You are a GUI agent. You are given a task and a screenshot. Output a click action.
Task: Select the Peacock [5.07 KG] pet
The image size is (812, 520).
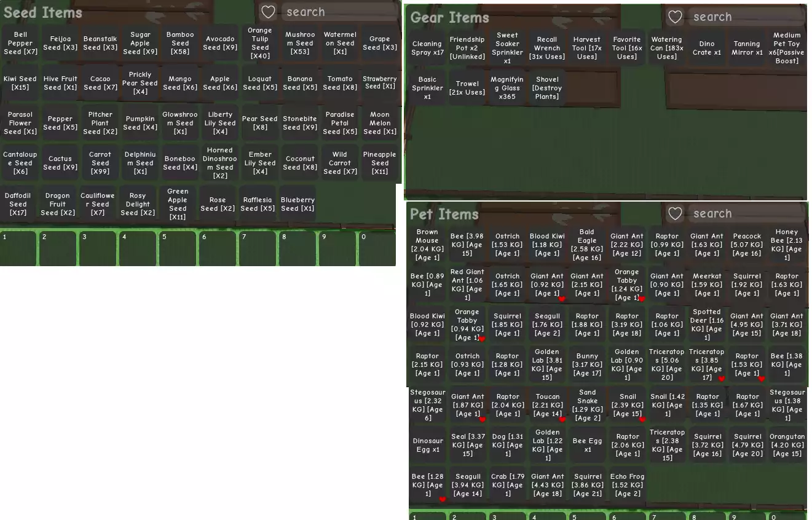(747, 245)
